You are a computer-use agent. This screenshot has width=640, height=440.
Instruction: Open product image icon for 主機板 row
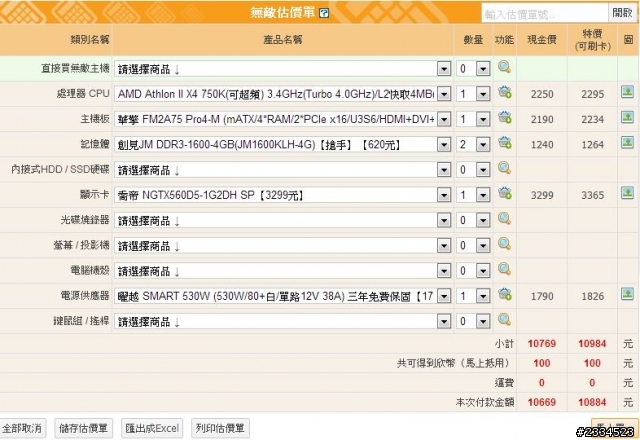point(627,118)
